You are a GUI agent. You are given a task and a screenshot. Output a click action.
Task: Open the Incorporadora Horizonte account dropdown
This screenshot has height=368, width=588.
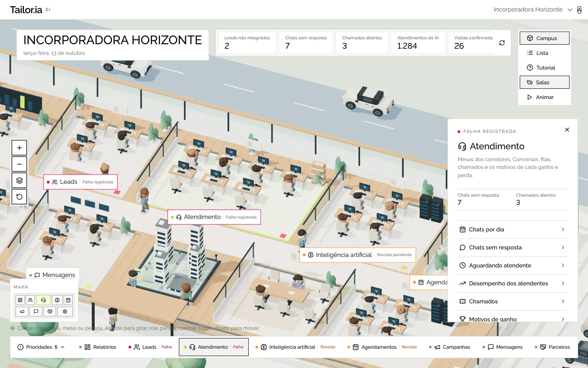(533, 10)
